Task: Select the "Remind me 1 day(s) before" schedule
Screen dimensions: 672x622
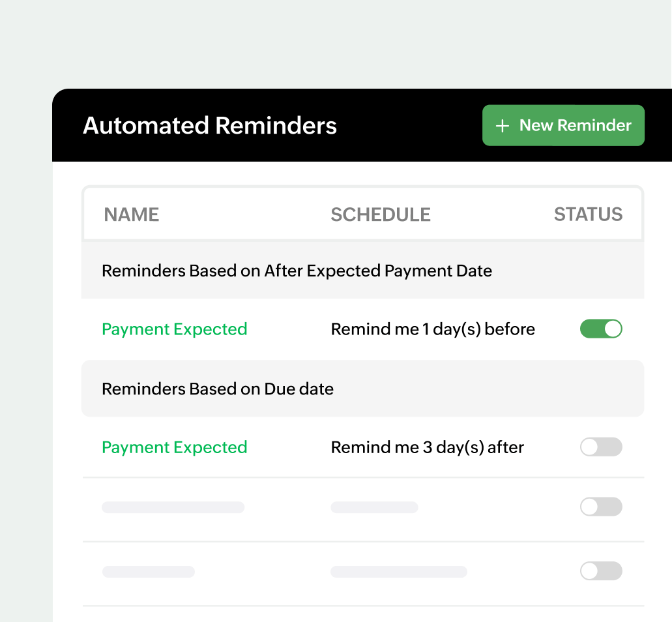Action: point(433,329)
